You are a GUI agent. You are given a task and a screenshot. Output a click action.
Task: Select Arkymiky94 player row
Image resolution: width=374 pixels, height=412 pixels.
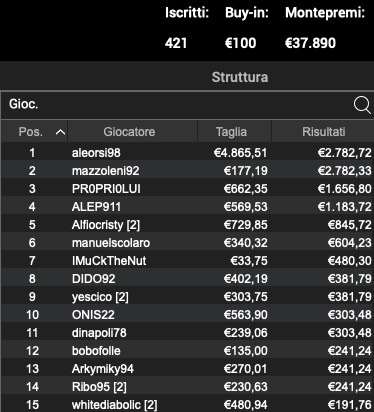187,369
